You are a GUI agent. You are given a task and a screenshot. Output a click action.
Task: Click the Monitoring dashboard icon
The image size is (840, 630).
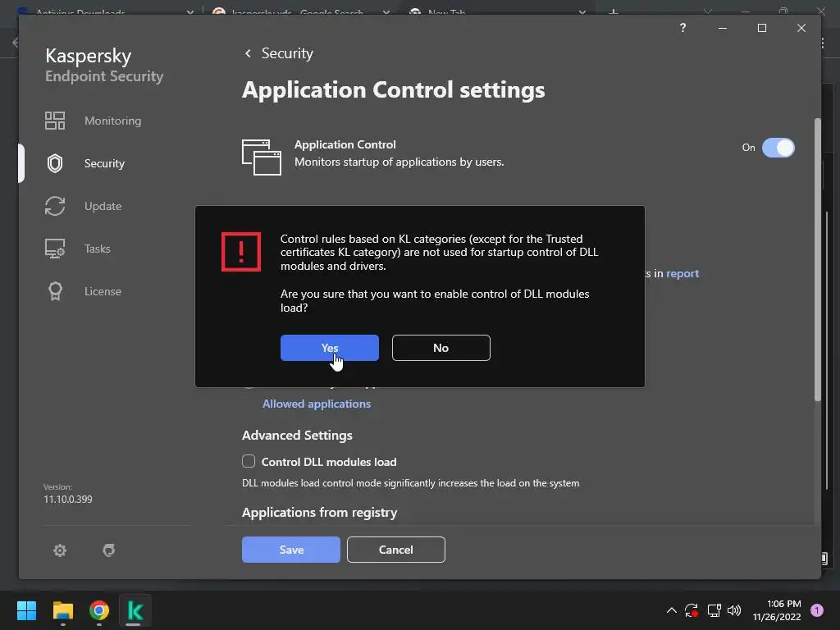pos(55,121)
